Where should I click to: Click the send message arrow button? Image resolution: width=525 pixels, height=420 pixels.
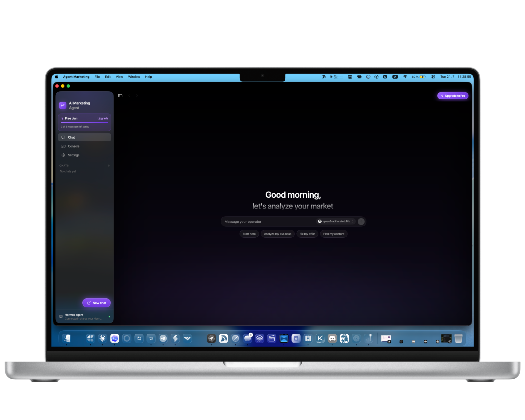pos(361,221)
